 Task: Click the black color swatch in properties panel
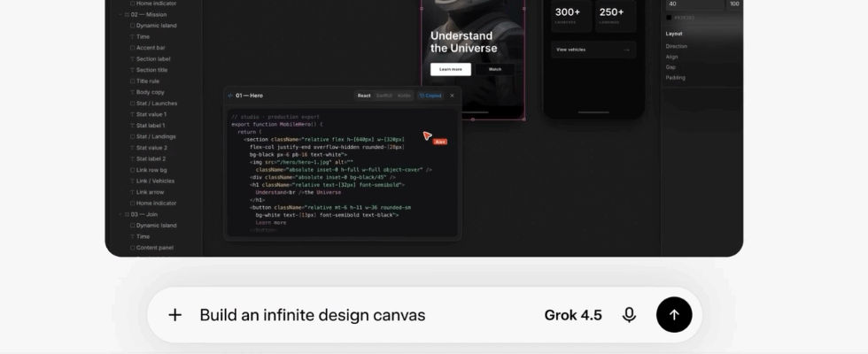(x=669, y=18)
